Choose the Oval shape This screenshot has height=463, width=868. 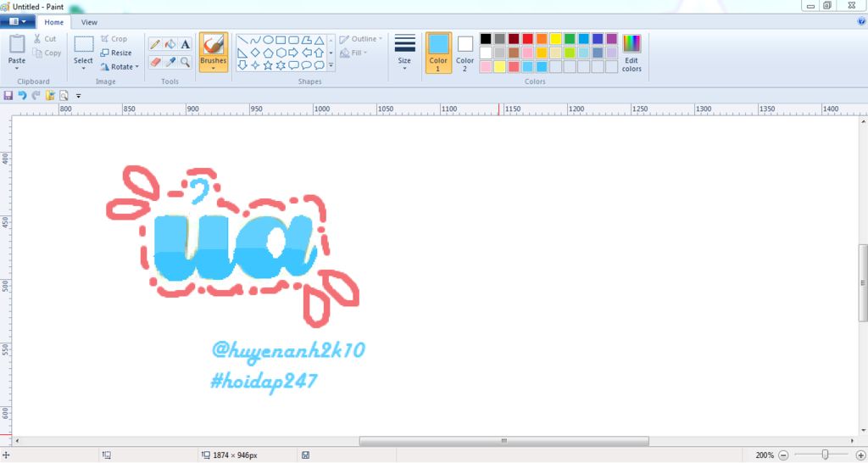pyautogui.click(x=268, y=41)
